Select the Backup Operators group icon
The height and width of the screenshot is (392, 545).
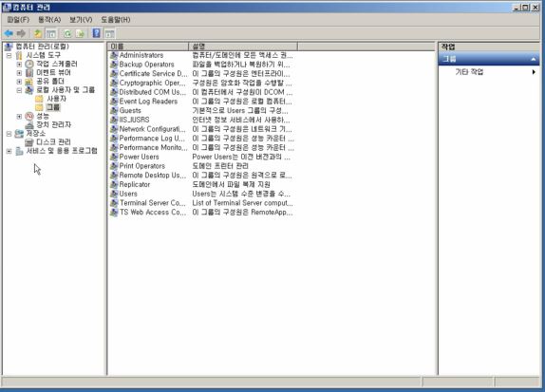[114, 65]
